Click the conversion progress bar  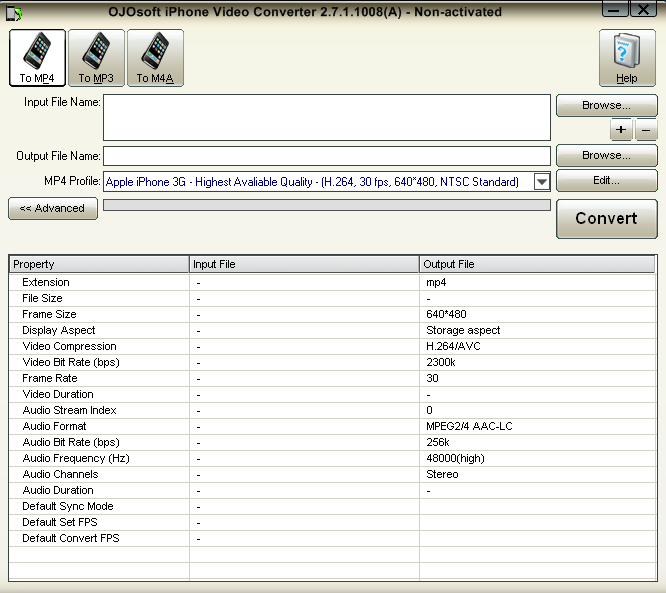[x=327, y=205]
